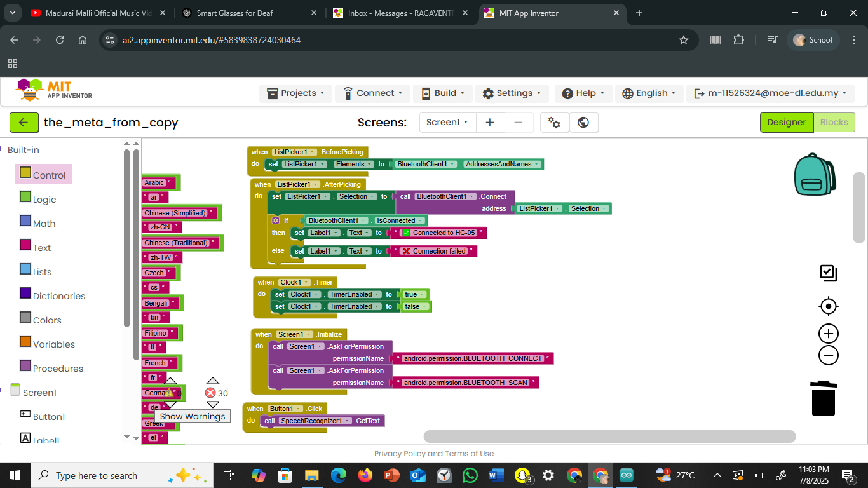Open the Screen1 screen selector dropdown
Image resolution: width=868 pixels, height=488 pixels.
pos(447,123)
